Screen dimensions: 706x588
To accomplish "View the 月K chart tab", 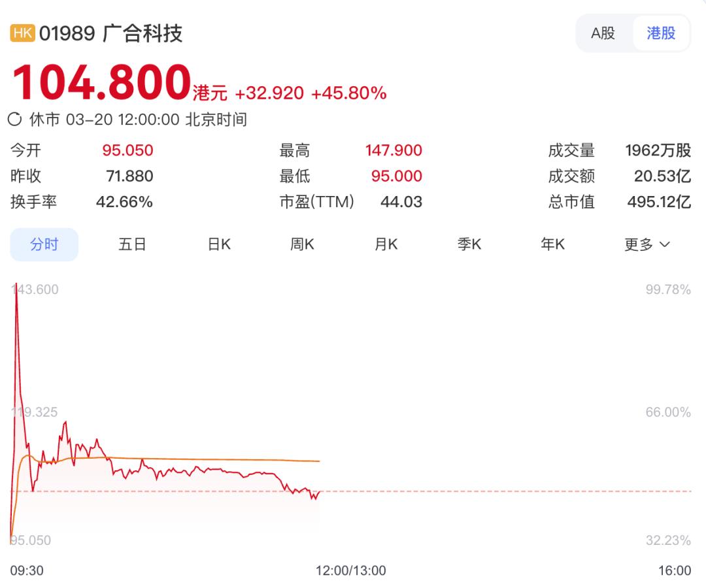I will [386, 244].
